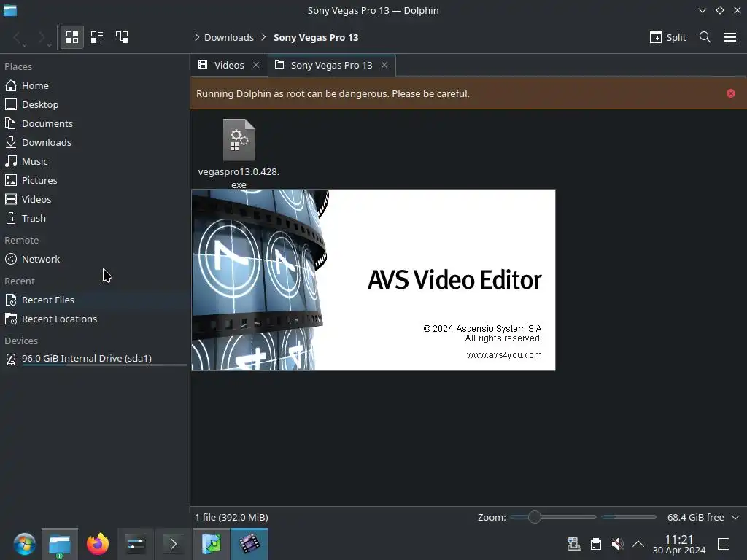This screenshot has height=560, width=747.
Task: Open the application launcher start menu
Action: (24, 544)
